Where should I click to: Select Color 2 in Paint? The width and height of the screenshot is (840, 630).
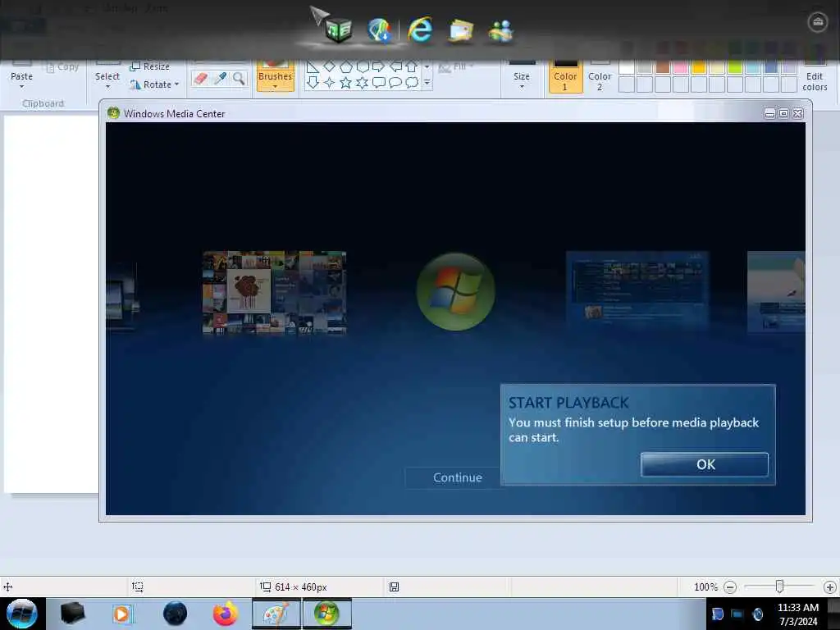600,76
